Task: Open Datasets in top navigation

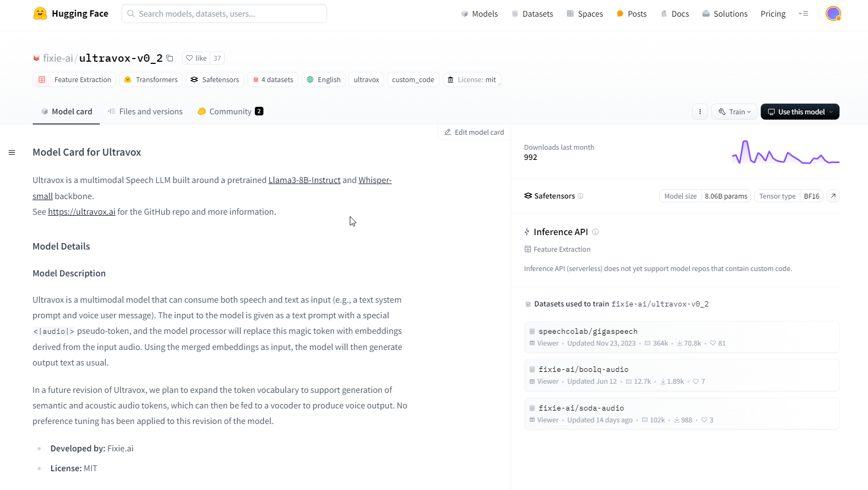Action: [532, 14]
